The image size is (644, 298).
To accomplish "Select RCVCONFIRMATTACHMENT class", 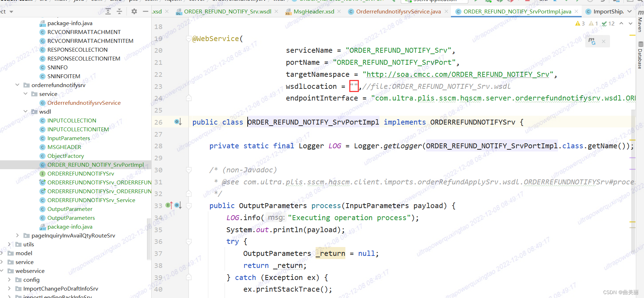I will point(84,32).
